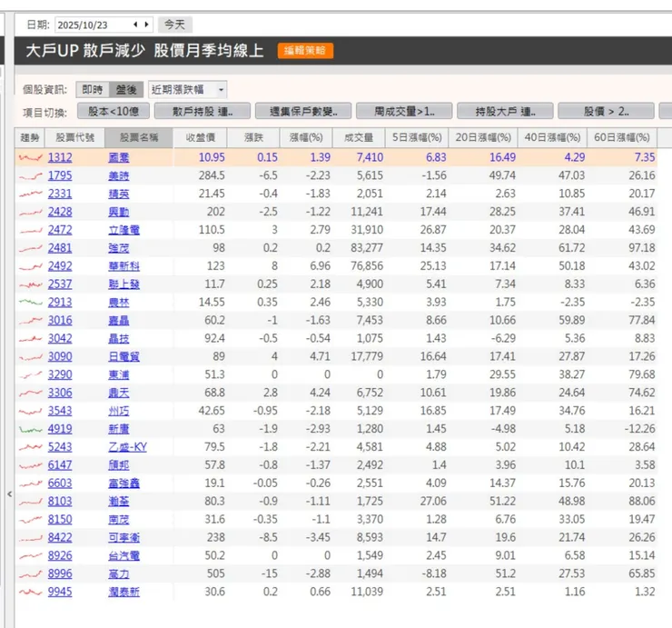Open the trend sparkline for stock 3042
Screen dimensions: 672x628
pyautogui.click(x=31, y=339)
